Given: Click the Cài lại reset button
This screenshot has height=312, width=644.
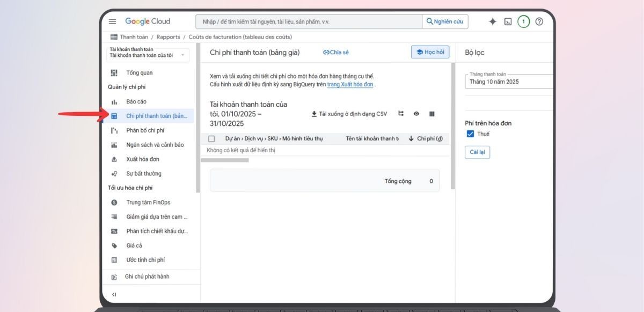Looking at the screenshot, I should [x=477, y=152].
